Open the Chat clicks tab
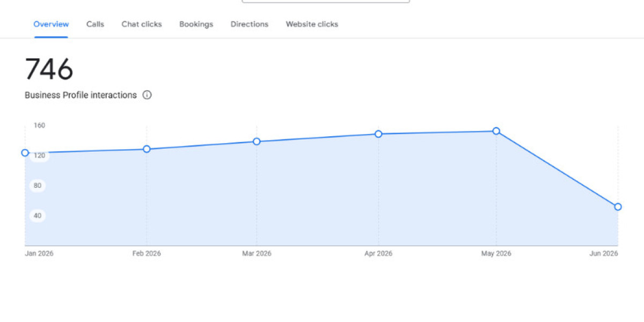This screenshot has width=644, height=322. (142, 24)
